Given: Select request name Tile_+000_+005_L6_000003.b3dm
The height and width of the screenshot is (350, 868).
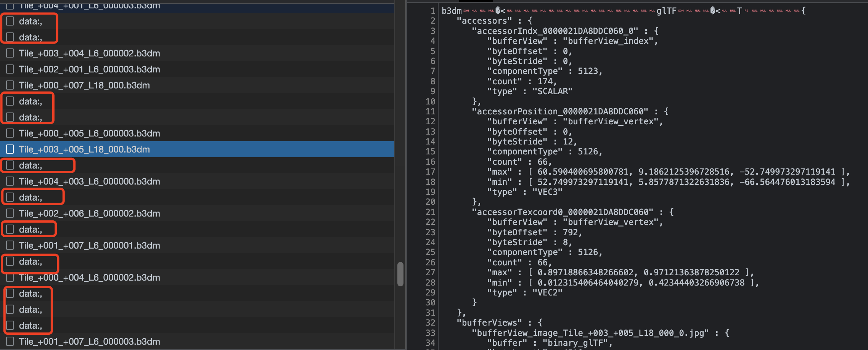Looking at the screenshot, I should point(90,133).
